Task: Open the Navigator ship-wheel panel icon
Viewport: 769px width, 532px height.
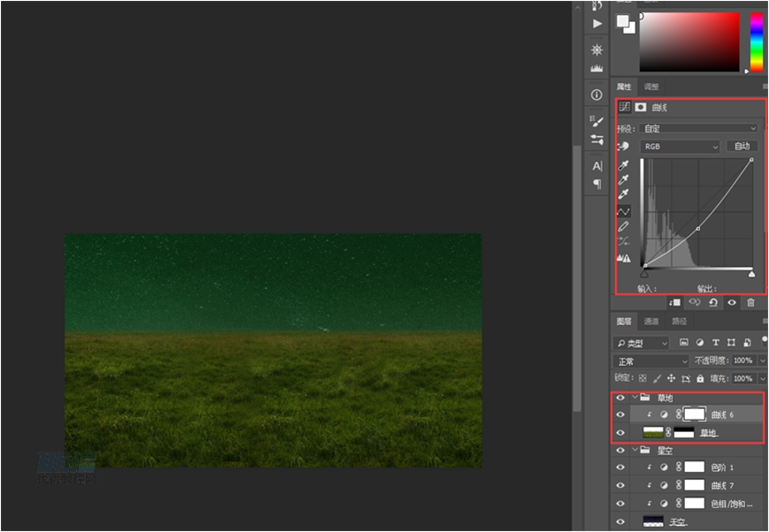Action: [597, 49]
